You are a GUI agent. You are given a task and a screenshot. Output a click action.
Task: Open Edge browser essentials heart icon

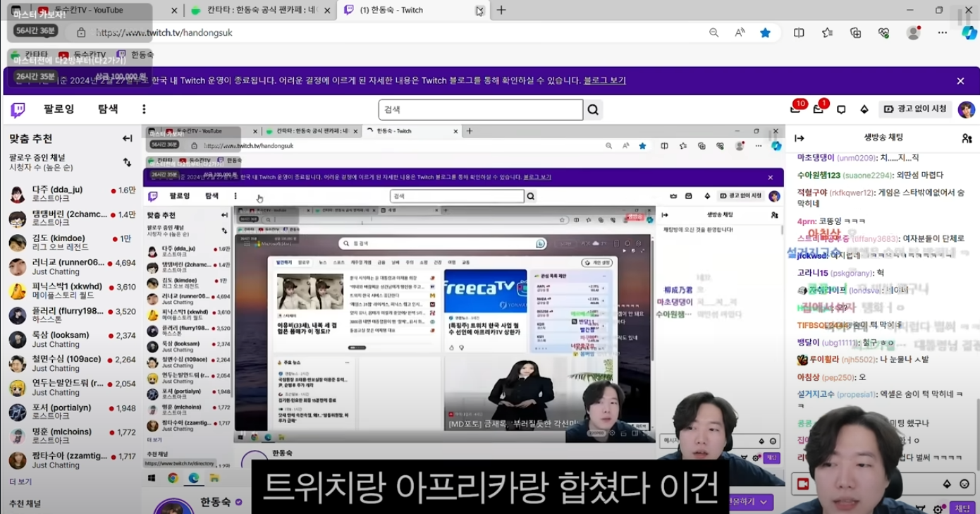pyautogui.click(x=884, y=32)
